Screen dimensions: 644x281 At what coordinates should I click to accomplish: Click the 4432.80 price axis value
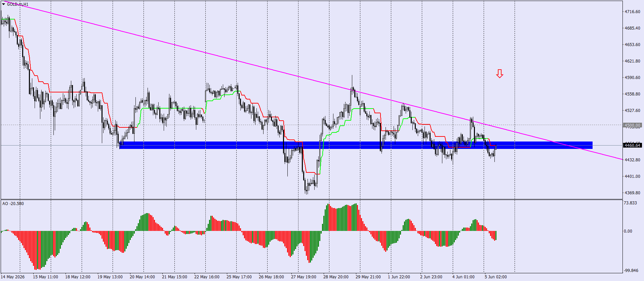632,160
